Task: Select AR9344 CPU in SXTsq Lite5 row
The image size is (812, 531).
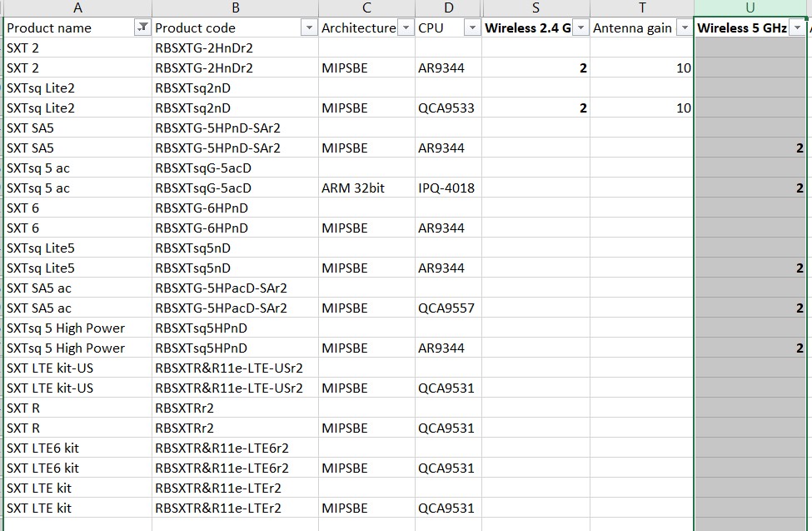Action: pyautogui.click(x=448, y=268)
